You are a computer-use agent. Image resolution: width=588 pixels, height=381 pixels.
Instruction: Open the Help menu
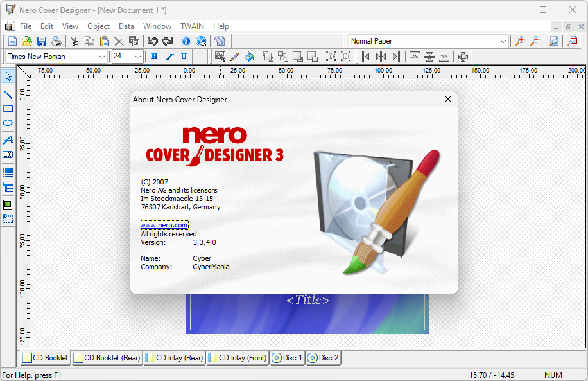pos(221,26)
